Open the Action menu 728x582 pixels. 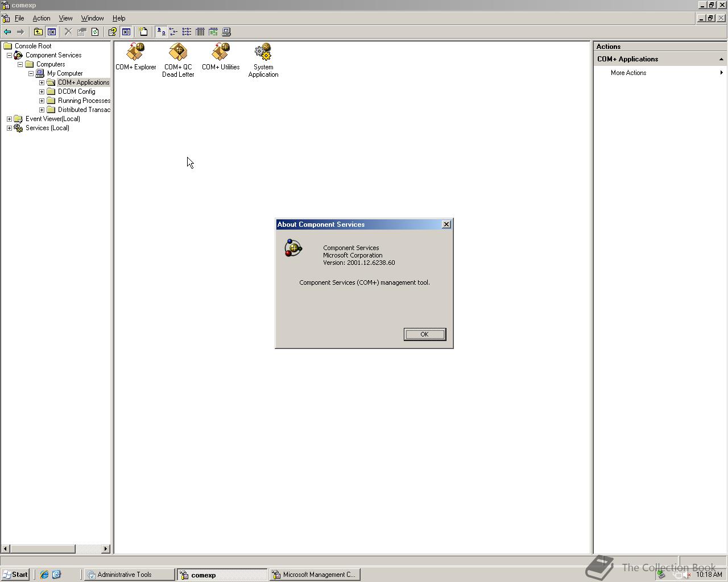(x=42, y=18)
